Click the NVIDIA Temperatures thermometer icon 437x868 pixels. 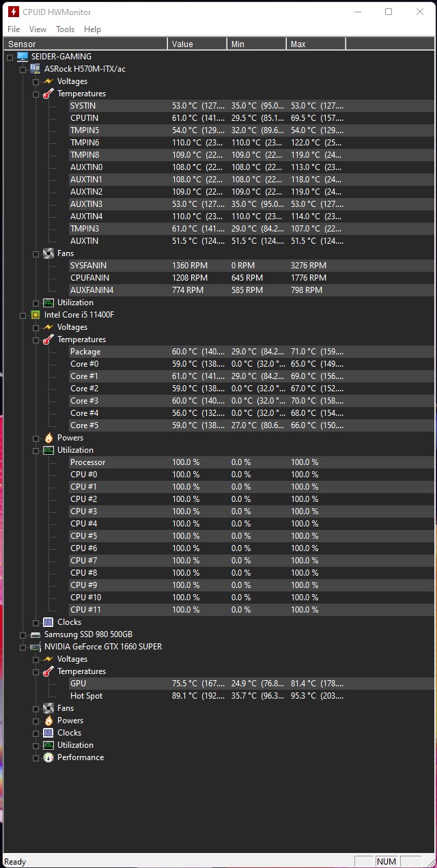click(x=48, y=671)
